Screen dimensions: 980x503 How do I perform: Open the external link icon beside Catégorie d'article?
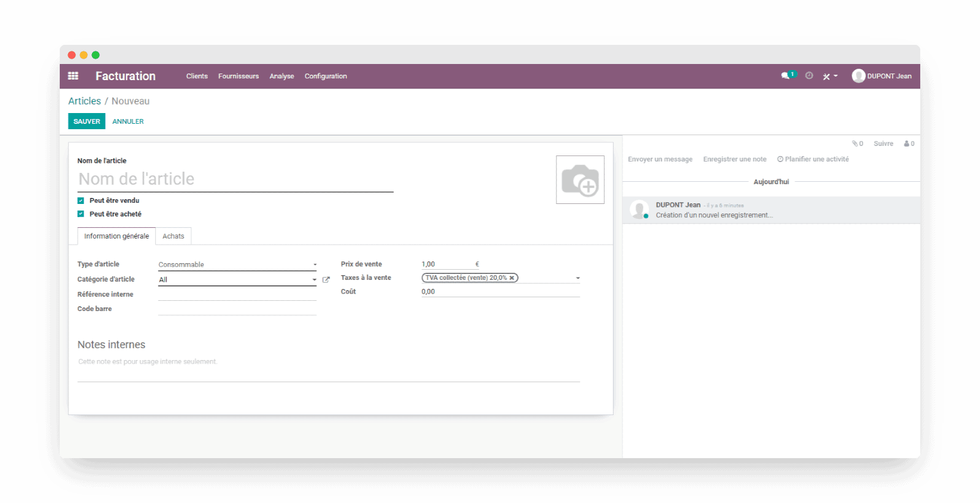(x=326, y=279)
